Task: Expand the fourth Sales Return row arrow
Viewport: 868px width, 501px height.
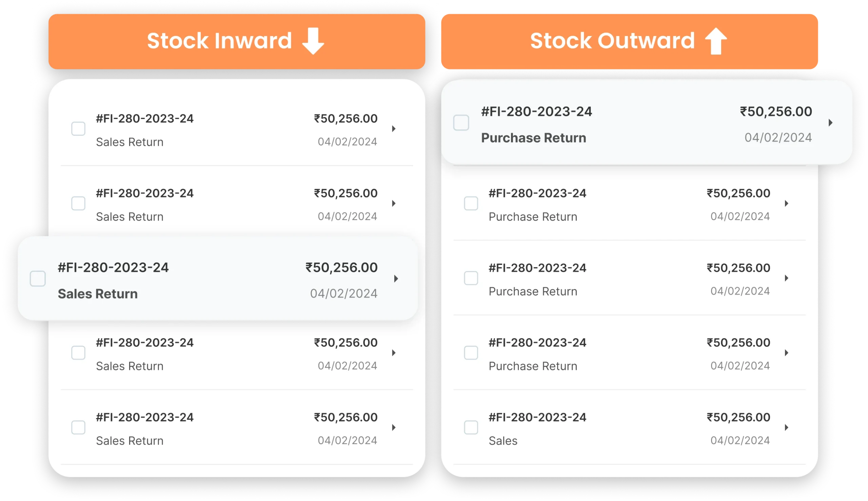Action: 393,352
